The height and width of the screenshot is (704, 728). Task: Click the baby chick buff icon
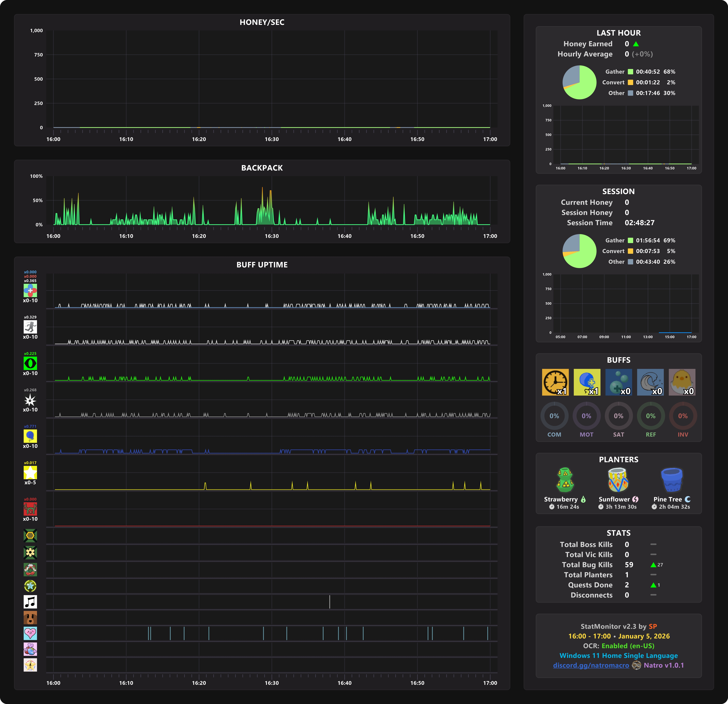click(682, 382)
